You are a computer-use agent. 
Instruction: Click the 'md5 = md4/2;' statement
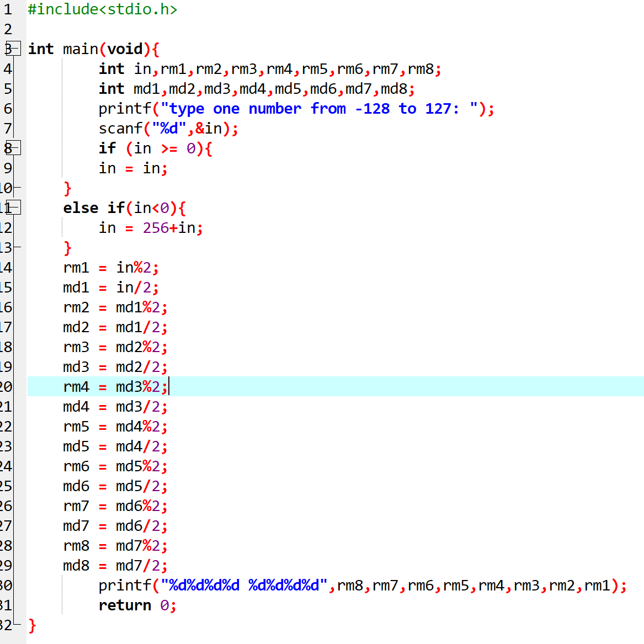pyautogui.click(x=115, y=446)
